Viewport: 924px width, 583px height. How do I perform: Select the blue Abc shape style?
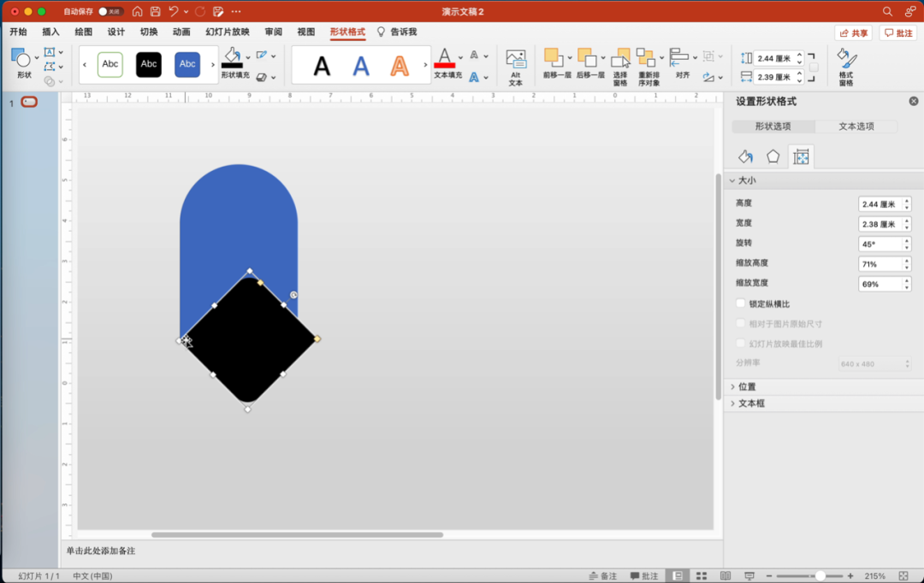(187, 64)
